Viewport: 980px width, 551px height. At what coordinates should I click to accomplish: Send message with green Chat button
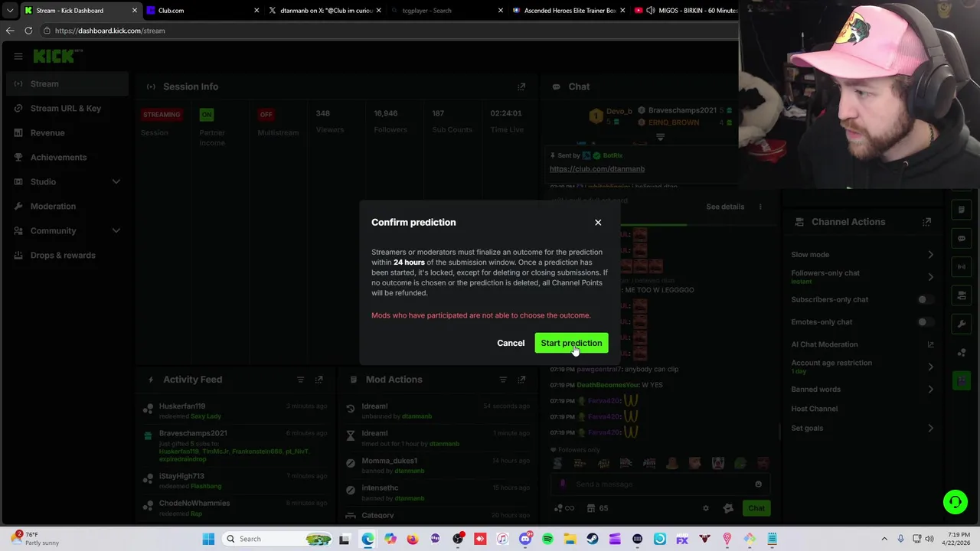[x=756, y=509]
